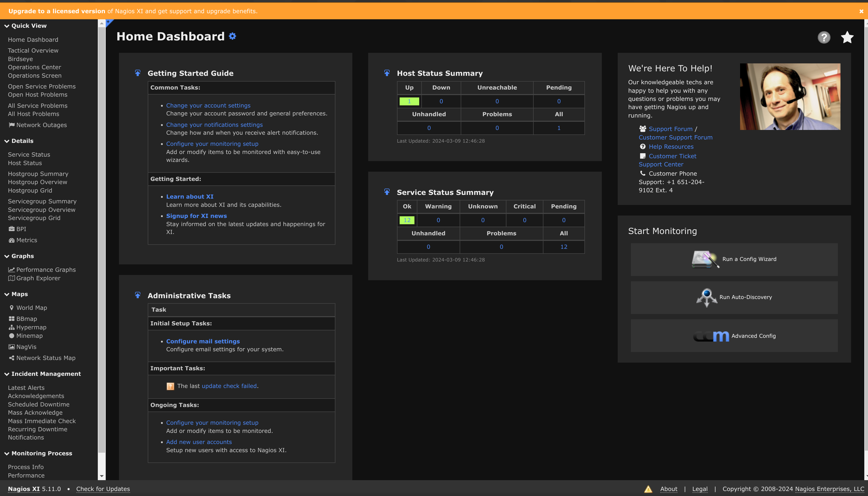Click the Administrative Tasks pin icon
The image size is (868, 496).
click(x=138, y=295)
